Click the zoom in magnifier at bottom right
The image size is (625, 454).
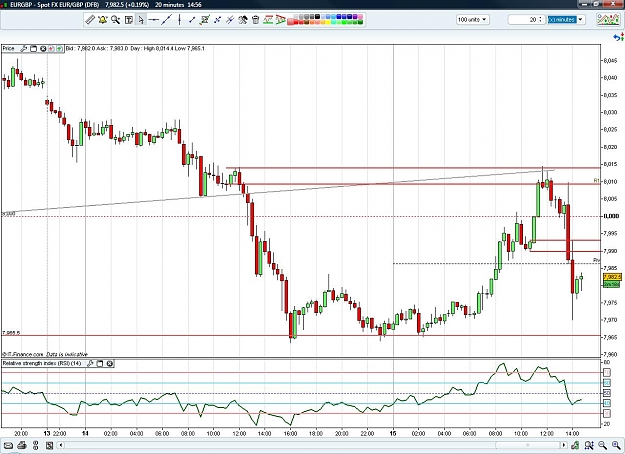click(x=616, y=445)
